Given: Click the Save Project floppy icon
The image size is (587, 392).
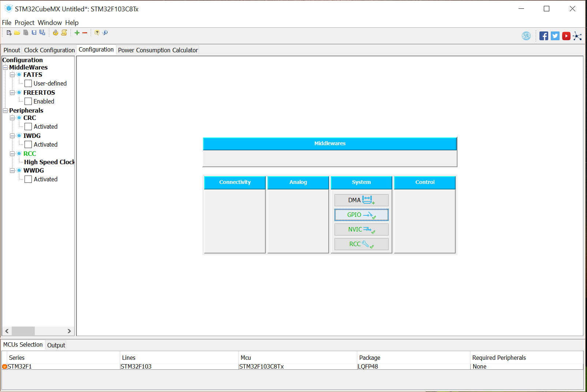Looking at the screenshot, I should [x=34, y=33].
